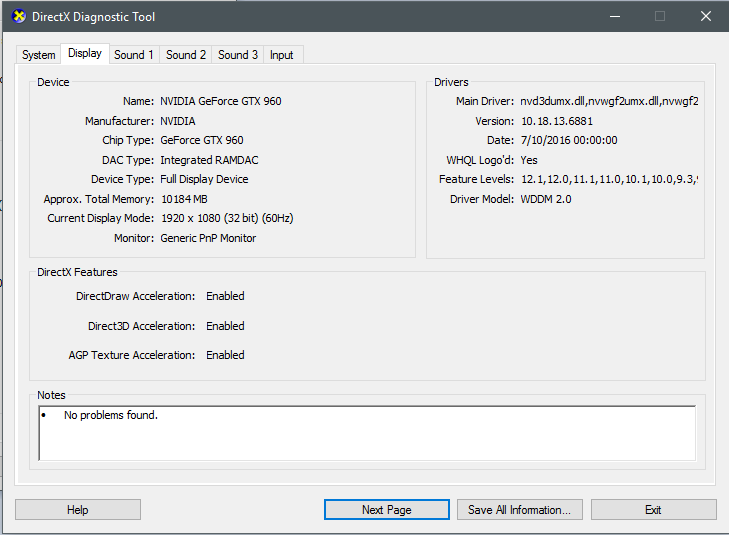Click the 'No problems found.' note text
Image resolution: width=729 pixels, height=535 pixels.
click(111, 415)
